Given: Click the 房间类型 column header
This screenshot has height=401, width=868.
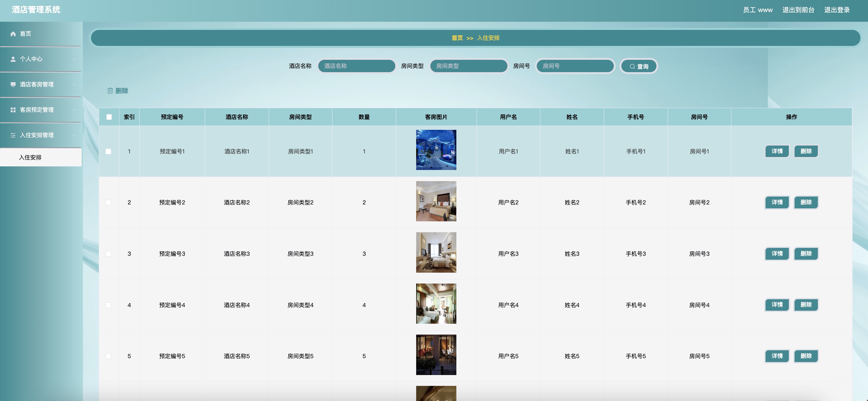Looking at the screenshot, I should (x=300, y=117).
